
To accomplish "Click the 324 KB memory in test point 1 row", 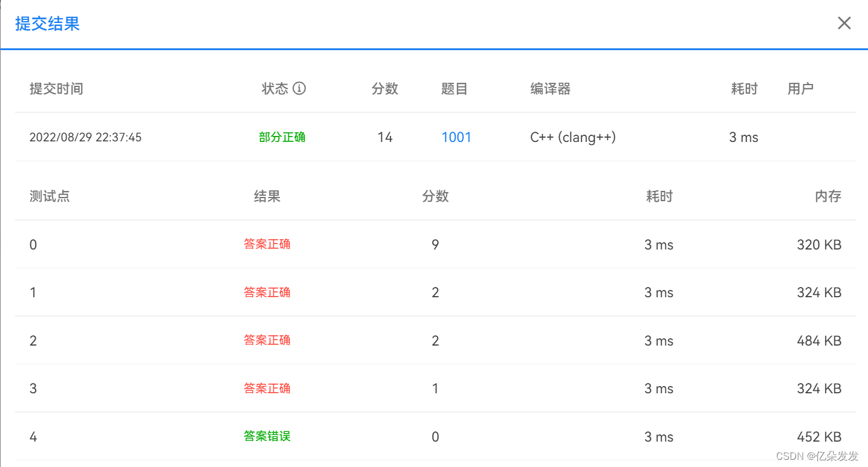I will pyautogui.click(x=819, y=292).
